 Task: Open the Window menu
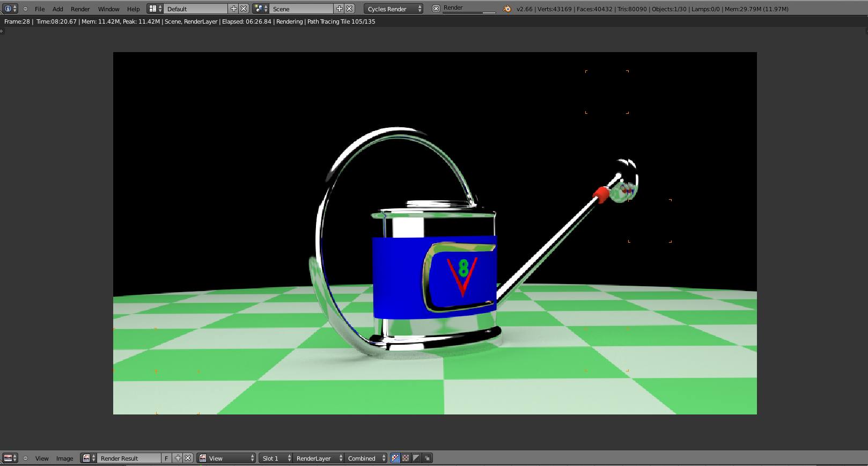(x=109, y=9)
